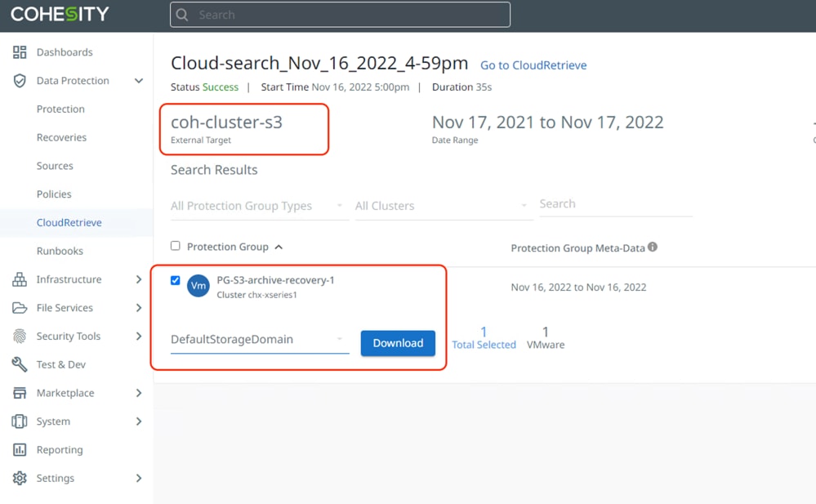Open the All Protection Group Types dropdown

(259, 206)
